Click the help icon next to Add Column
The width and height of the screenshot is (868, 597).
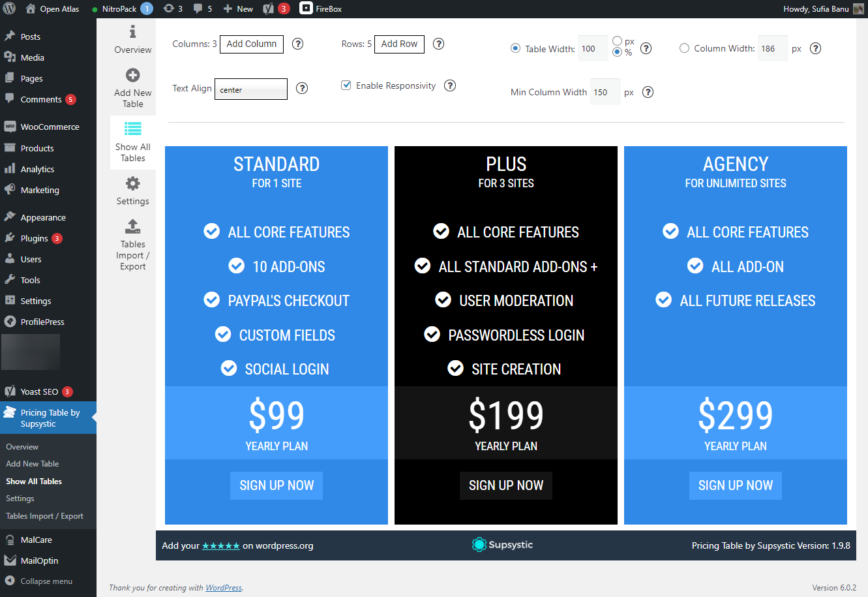click(x=298, y=44)
